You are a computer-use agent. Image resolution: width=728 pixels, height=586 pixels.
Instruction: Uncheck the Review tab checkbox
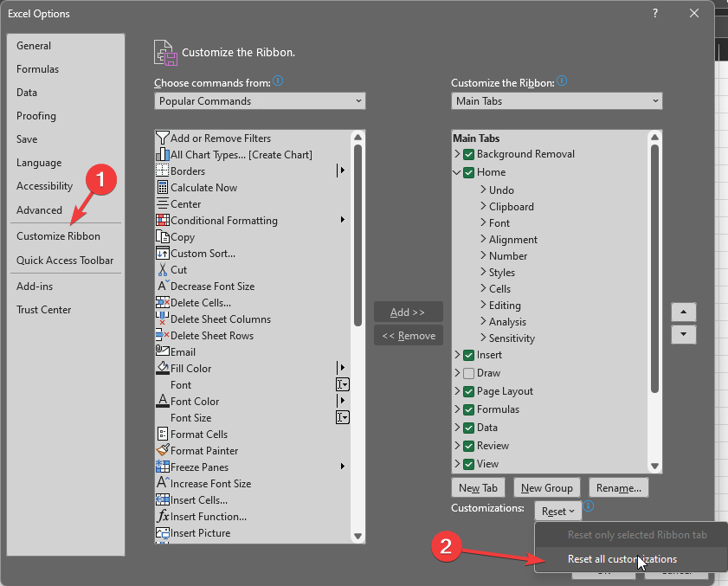click(x=468, y=446)
